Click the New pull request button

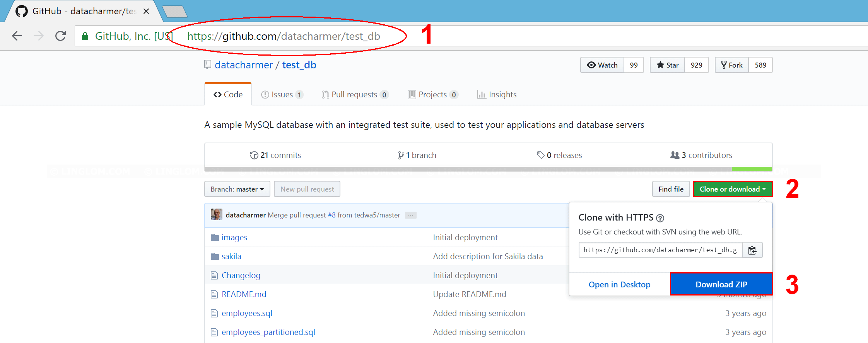(307, 189)
